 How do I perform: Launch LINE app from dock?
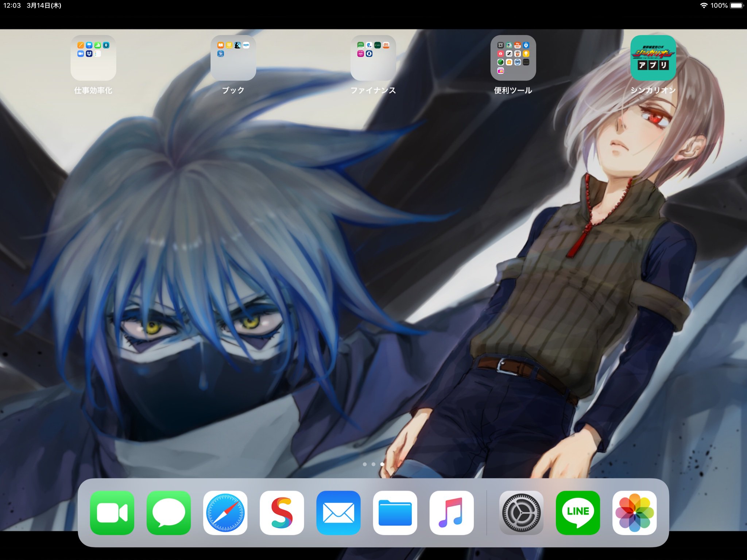578,513
